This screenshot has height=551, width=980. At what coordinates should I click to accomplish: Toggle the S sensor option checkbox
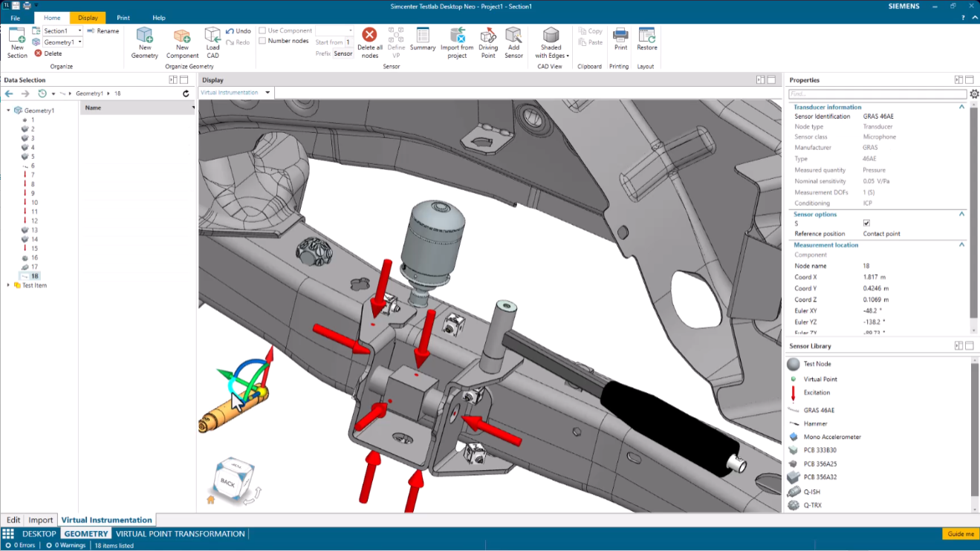click(x=866, y=223)
